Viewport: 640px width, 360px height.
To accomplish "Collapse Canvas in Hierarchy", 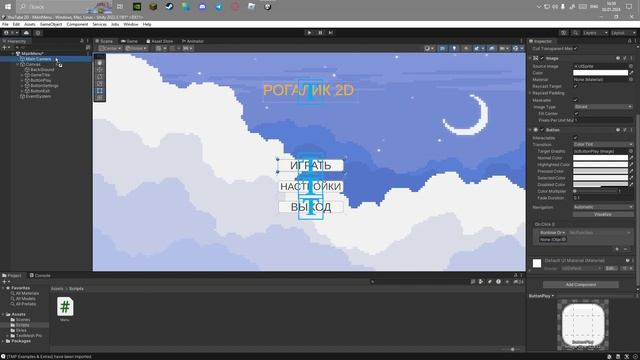I will coord(17,64).
